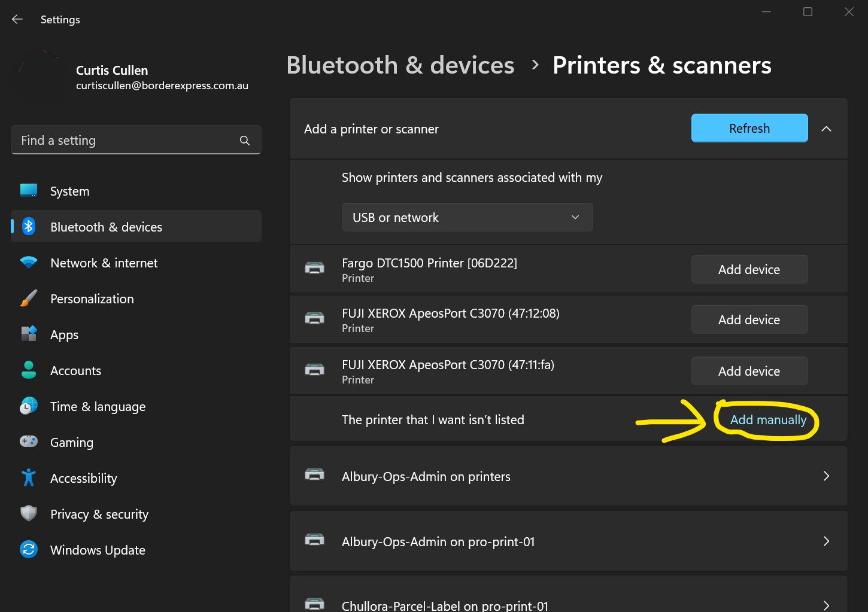Open Chullora-Parcel-Label on pro-print-01 chevron
This screenshot has height=612, width=868.
826,605
